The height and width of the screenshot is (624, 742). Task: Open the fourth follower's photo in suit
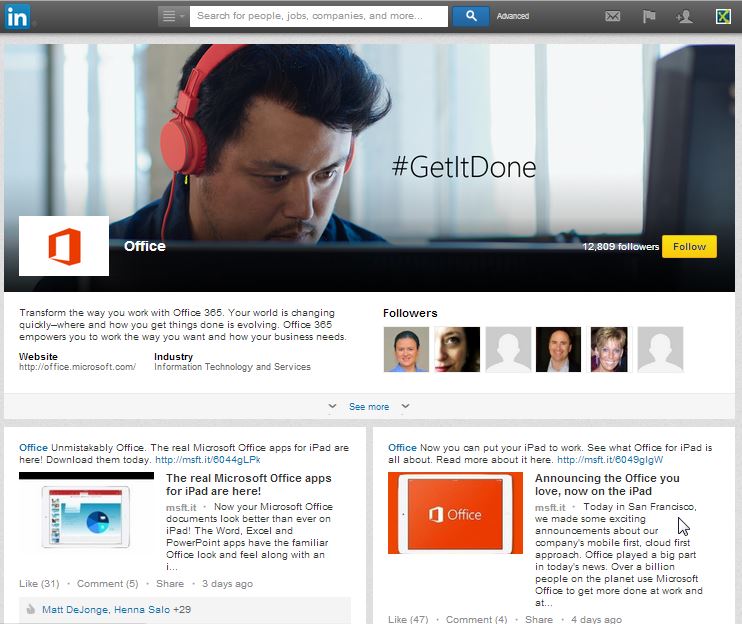[x=558, y=349]
